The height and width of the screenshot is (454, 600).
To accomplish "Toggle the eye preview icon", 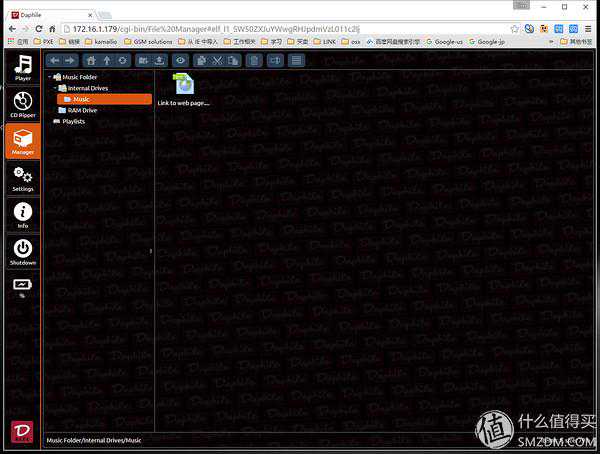I will [180, 61].
